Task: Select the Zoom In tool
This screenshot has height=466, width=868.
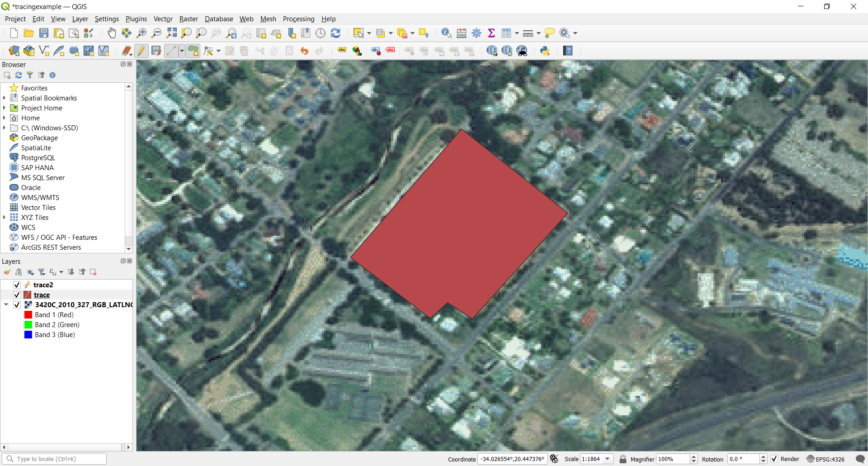Action: [x=142, y=33]
